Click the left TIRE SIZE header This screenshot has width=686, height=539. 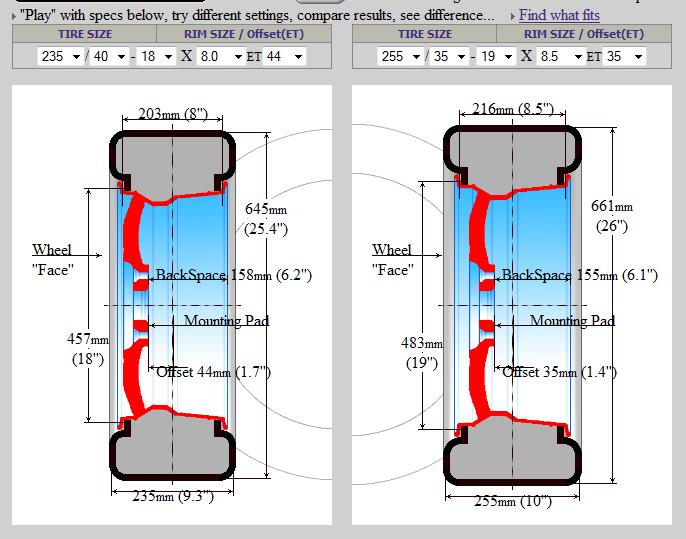click(84, 34)
